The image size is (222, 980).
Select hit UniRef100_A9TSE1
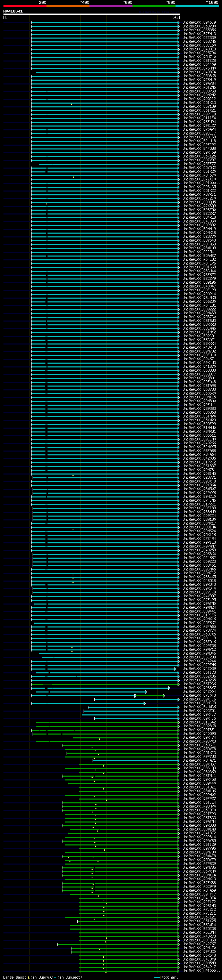coord(199,730)
